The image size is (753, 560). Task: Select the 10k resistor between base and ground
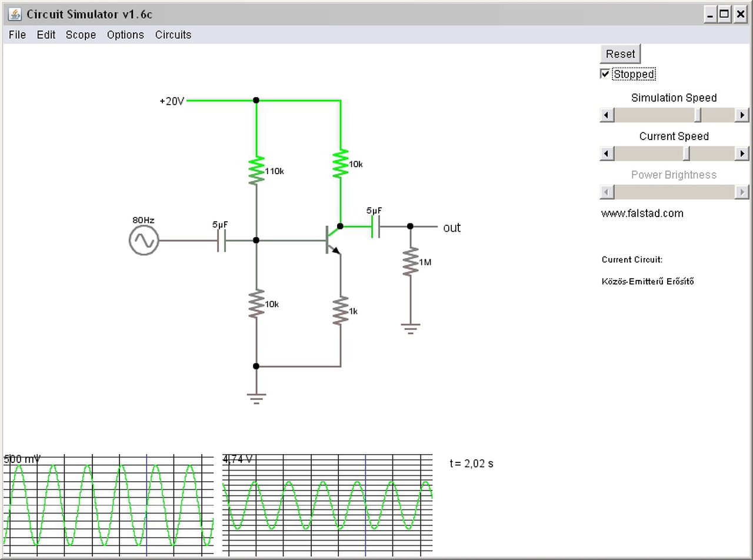coord(256,304)
